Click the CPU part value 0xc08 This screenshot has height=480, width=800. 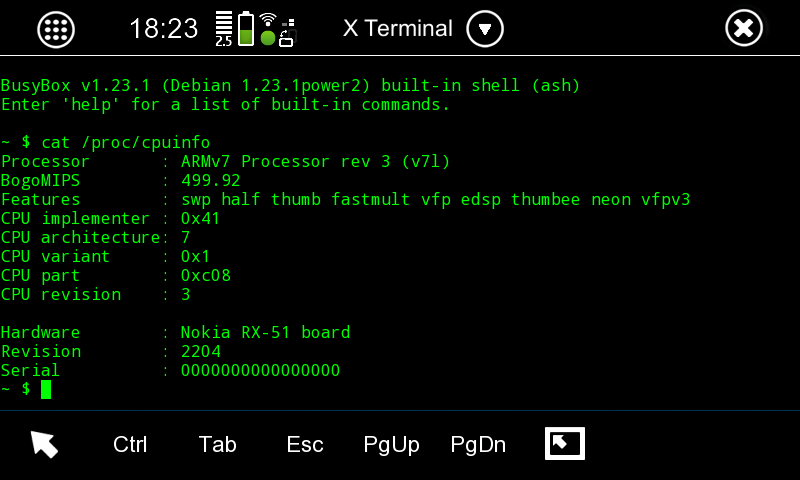tap(206, 275)
